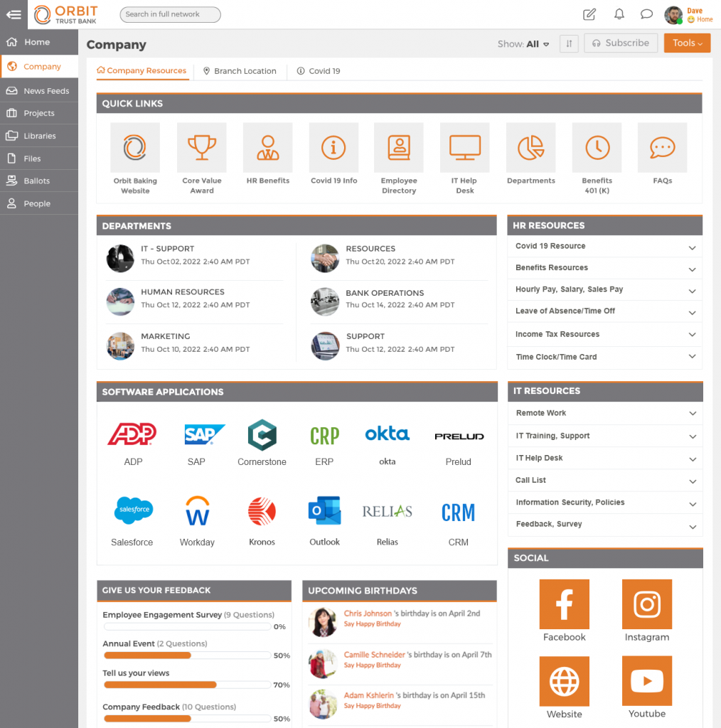Open the notifications bell
Viewport: 721px width, 728px height.
[619, 14]
